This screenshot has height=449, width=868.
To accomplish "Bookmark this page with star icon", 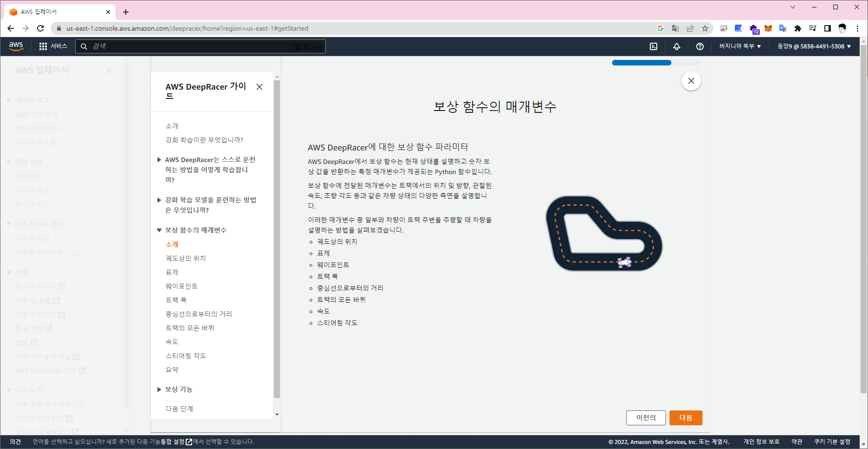I will click(705, 28).
